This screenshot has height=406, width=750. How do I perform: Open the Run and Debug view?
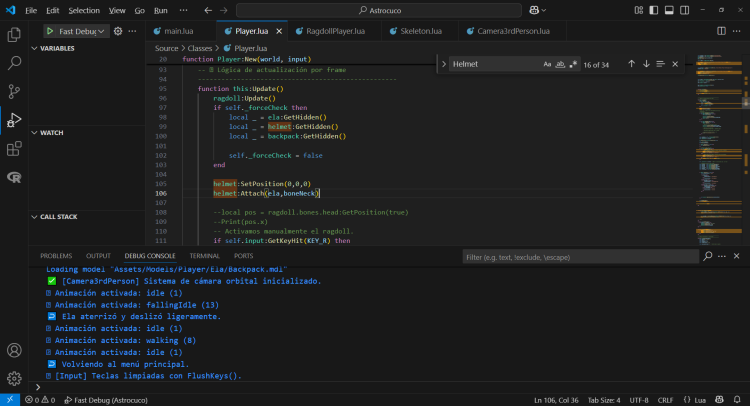14,120
